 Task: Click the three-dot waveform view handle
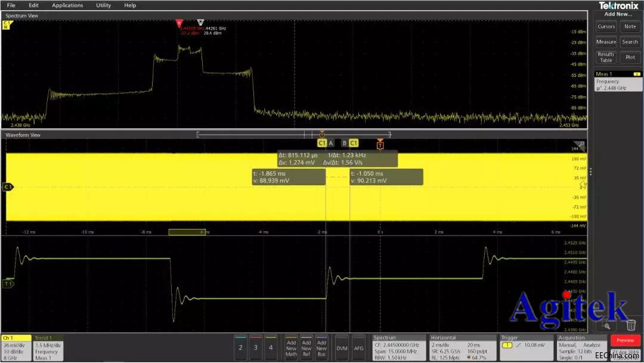coord(590,172)
